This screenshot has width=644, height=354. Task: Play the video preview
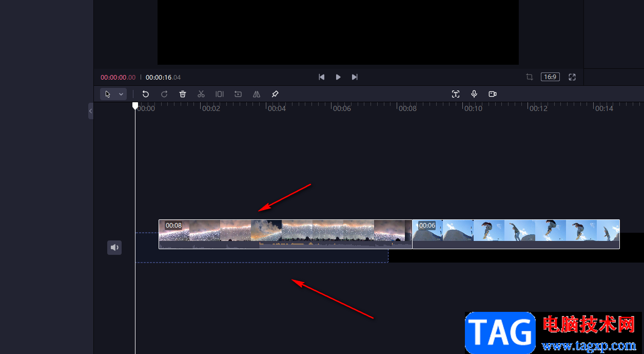(338, 77)
